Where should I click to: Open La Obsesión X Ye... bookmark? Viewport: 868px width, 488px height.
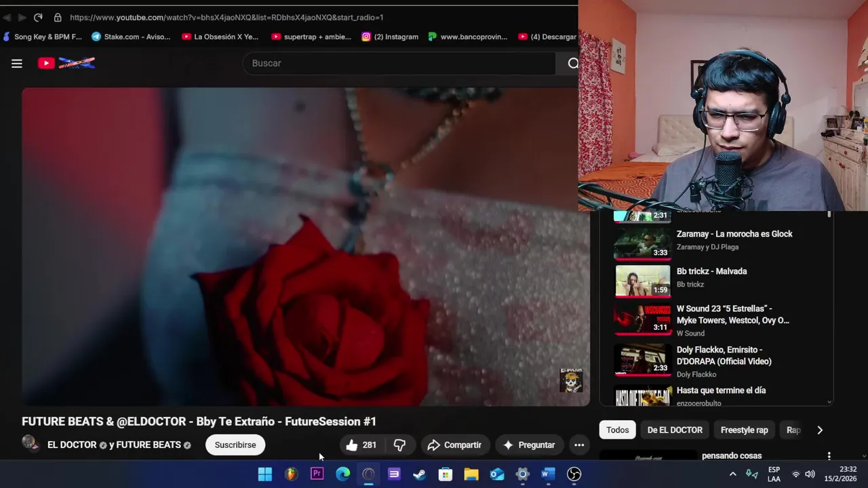tap(220, 37)
